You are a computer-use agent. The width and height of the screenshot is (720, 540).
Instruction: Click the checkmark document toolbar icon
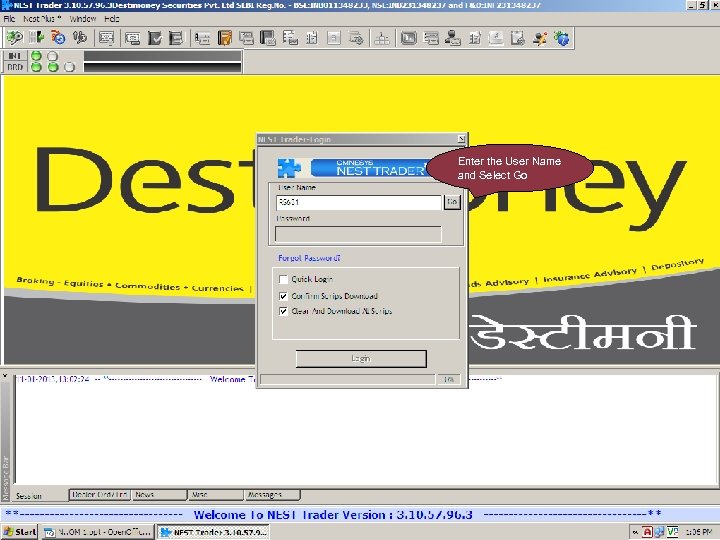tap(155, 38)
